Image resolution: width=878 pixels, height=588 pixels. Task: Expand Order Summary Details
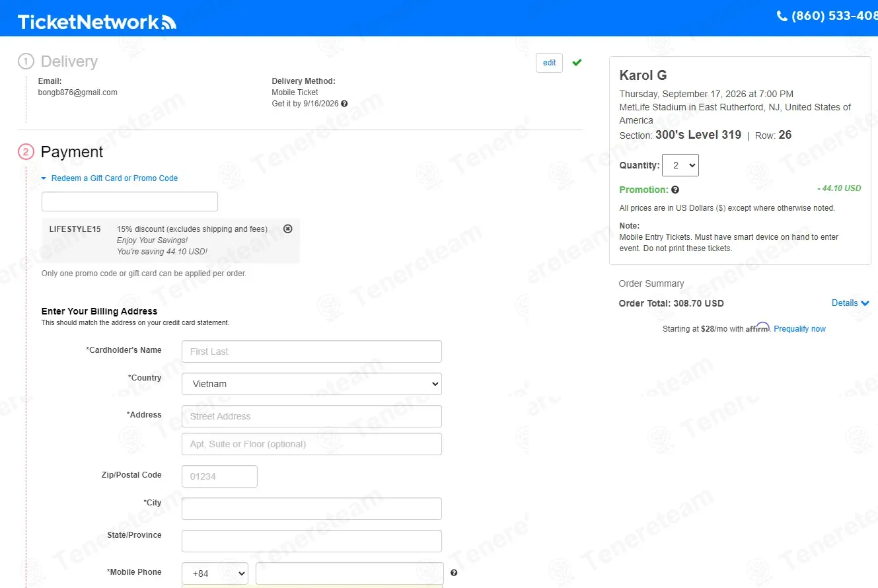pos(850,303)
